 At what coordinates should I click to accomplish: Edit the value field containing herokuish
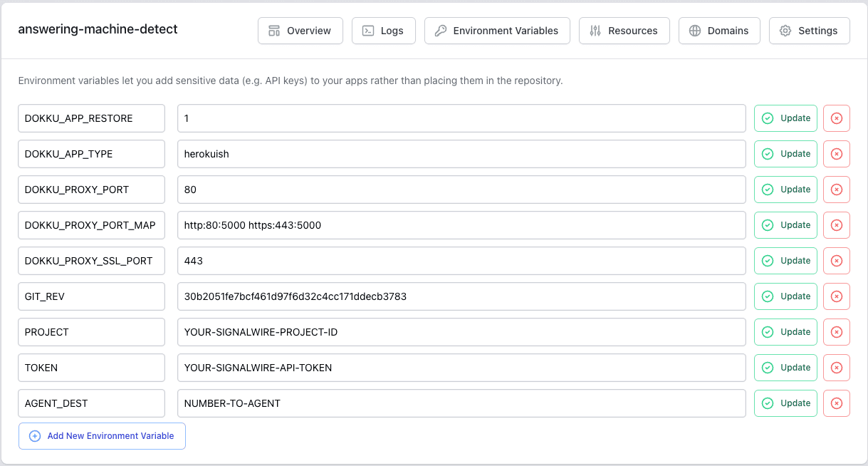[461, 154]
